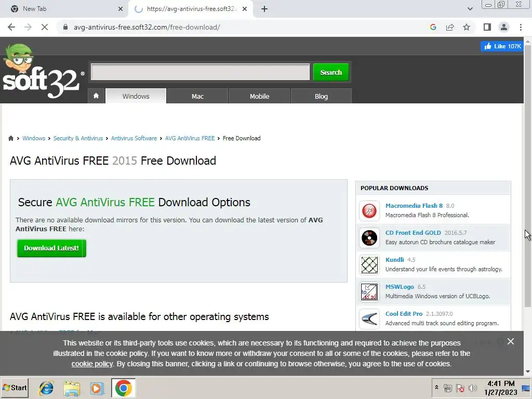Open Windows Media Player from the taskbar
This screenshot has width=532, height=399.
[97, 388]
